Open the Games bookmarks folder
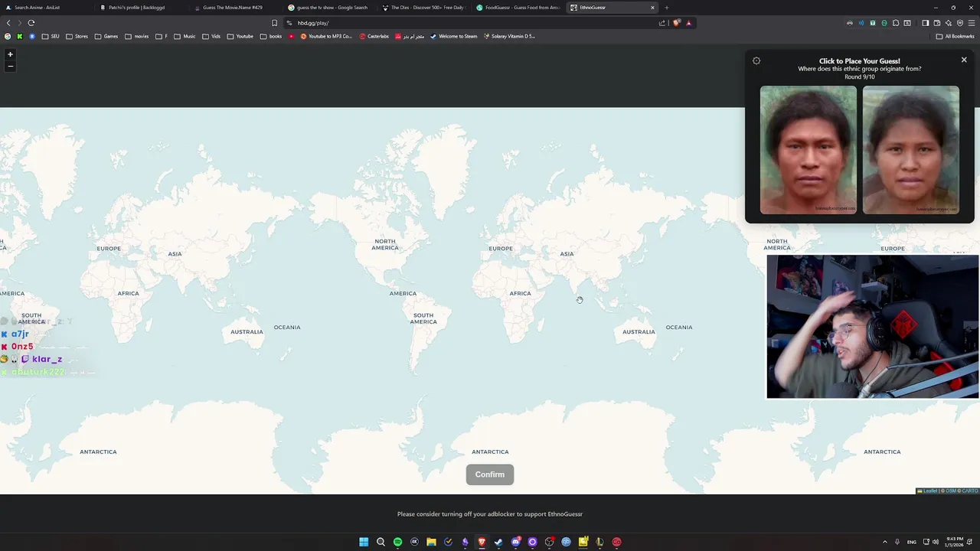Image resolution: width=980 pixels, height=551 pixels. pyautogui.click(x=106, y=36)
